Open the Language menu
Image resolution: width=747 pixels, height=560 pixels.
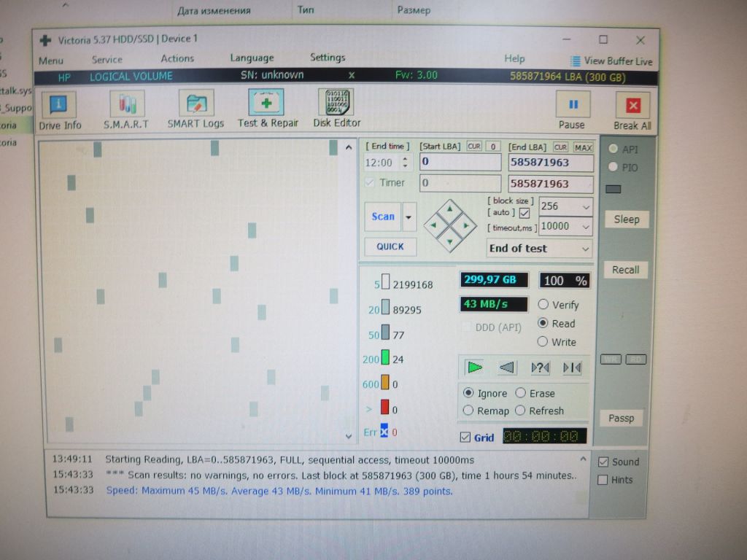252,58
